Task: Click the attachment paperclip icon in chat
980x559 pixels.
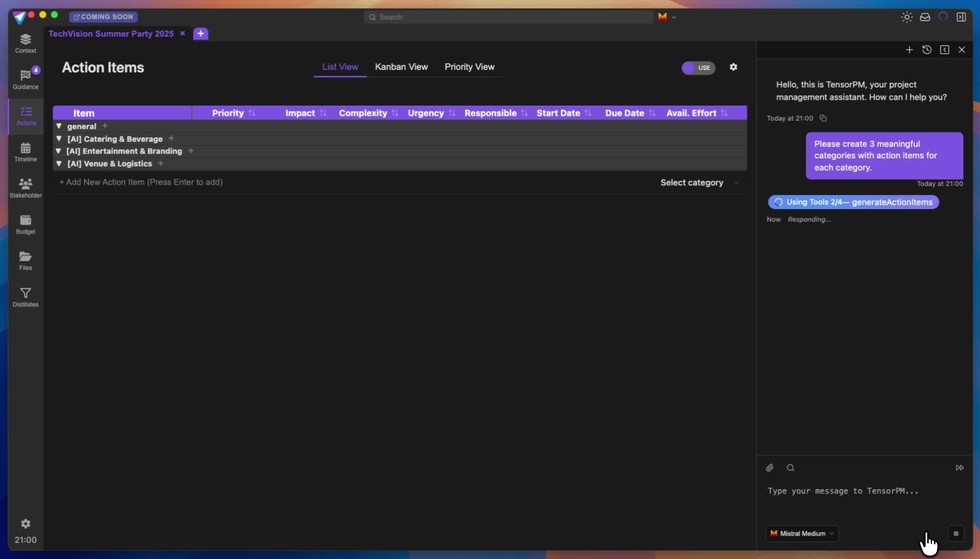Action: coord(770,468)
